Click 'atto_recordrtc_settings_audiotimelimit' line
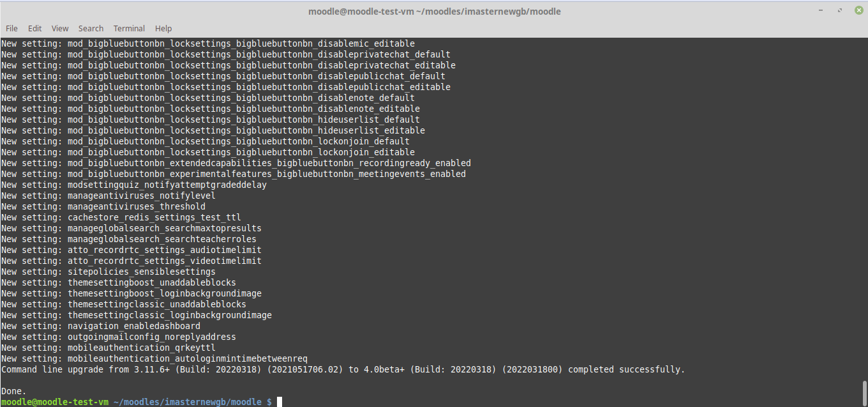Image resolution: width=868 pixels, height=407 pixels. [x=131, y=250]
